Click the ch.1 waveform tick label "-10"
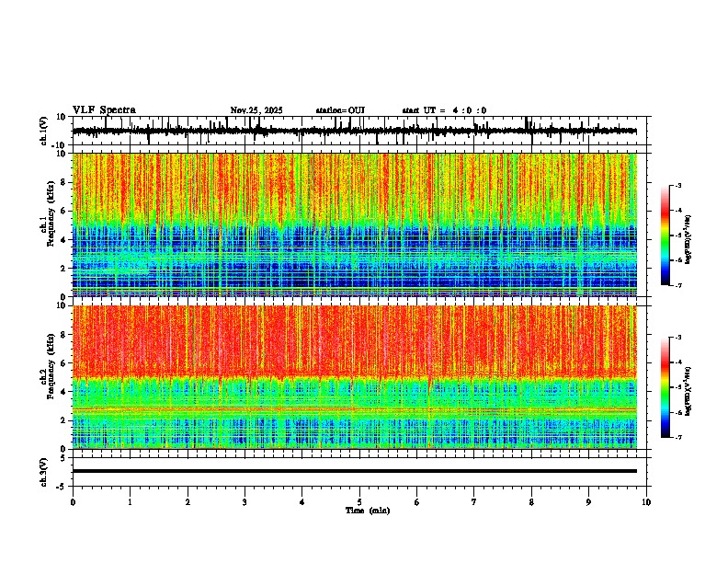The height and width of the screenshot is (563, 728). 60,145
